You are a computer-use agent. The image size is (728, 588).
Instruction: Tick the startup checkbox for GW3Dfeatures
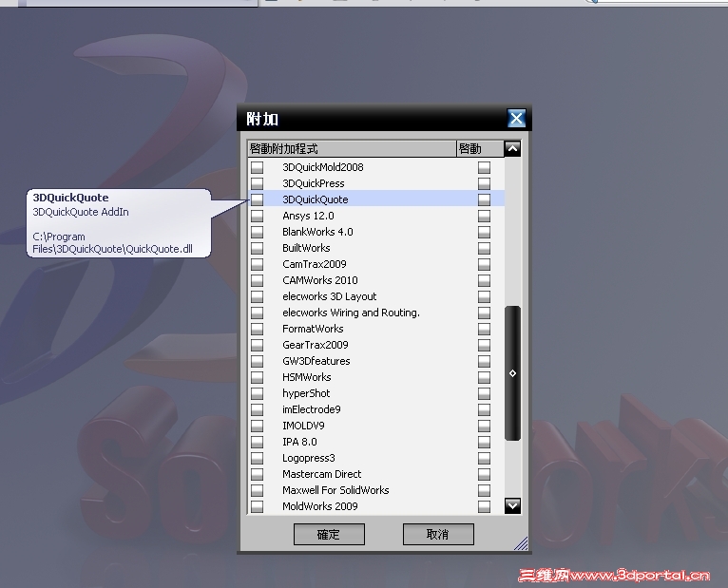[x=484, y=361]
